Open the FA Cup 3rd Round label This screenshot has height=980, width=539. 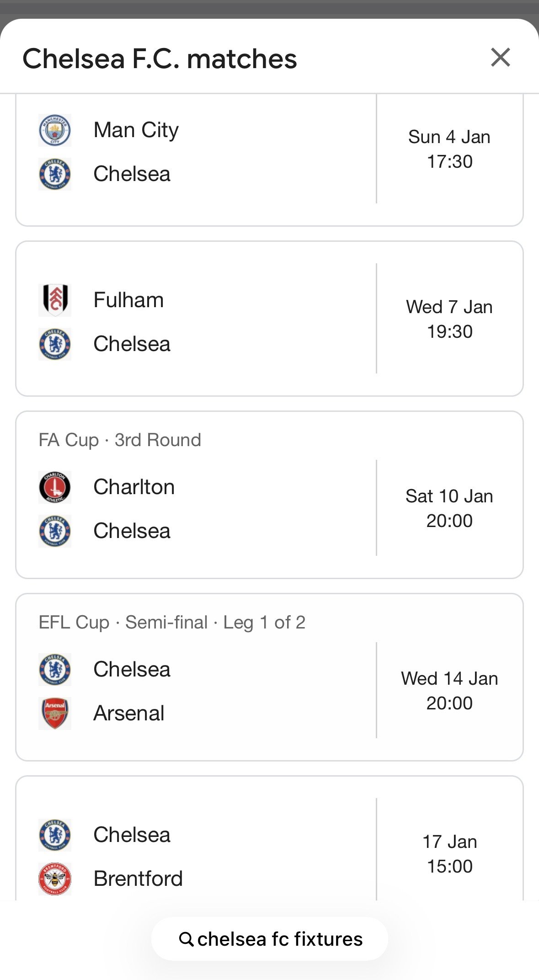120,440
